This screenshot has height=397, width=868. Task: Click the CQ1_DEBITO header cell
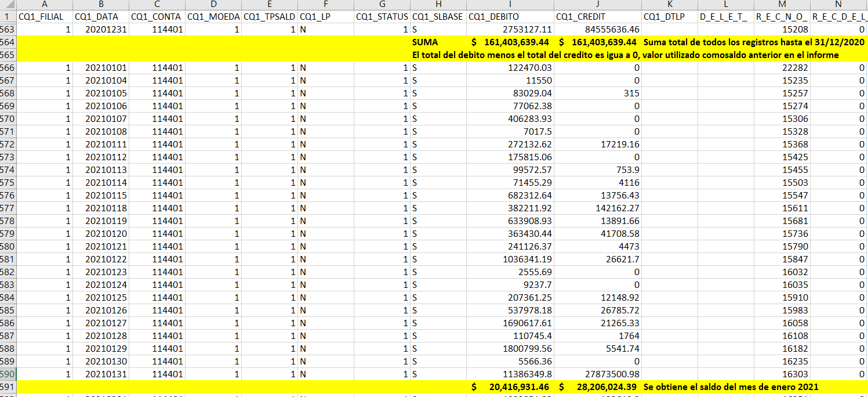click(510, 17)
